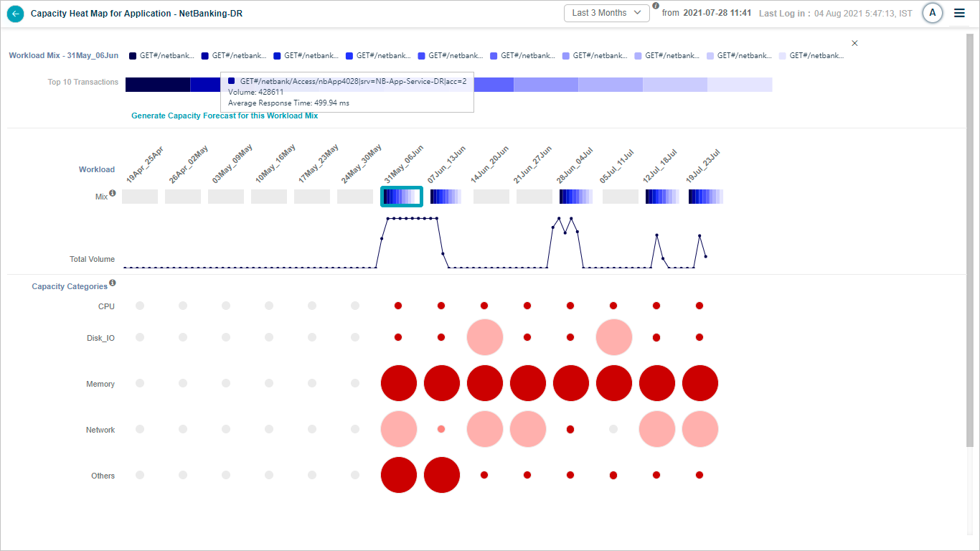The image size is (980, 551).
Task: Select the 28Jun_04Jul workload mix bar
Action: click(x=577, y=197)
